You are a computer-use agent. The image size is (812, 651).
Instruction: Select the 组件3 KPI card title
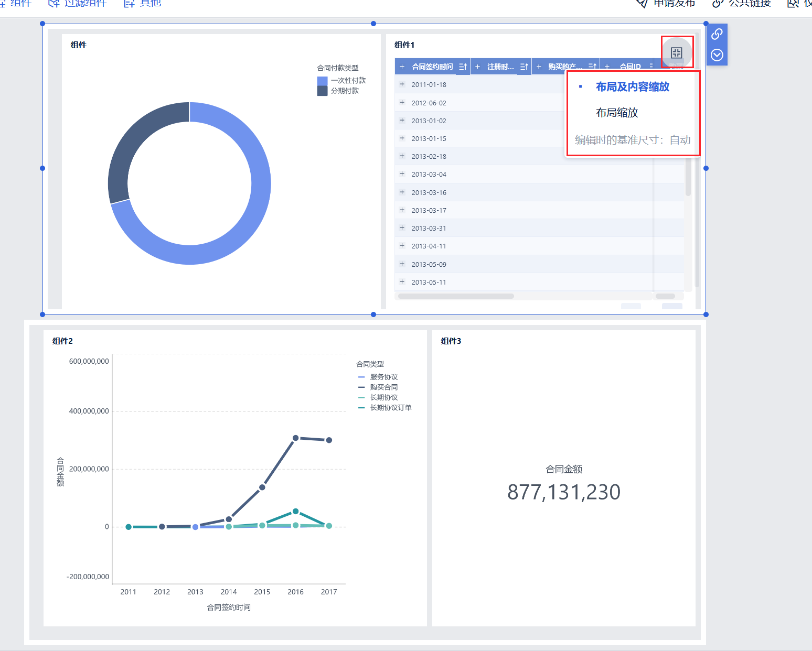pyautogui.click(x=451, y=341)
